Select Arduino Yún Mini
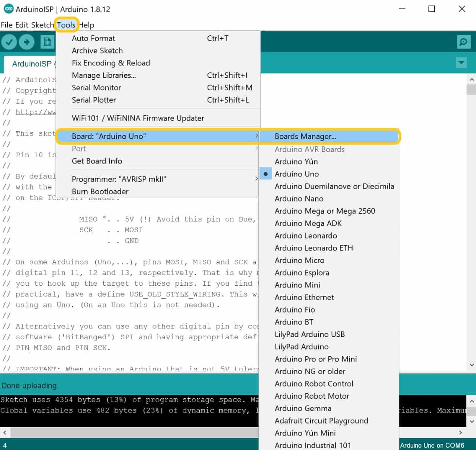The image size is (476, 450). (x=329, y=433)
